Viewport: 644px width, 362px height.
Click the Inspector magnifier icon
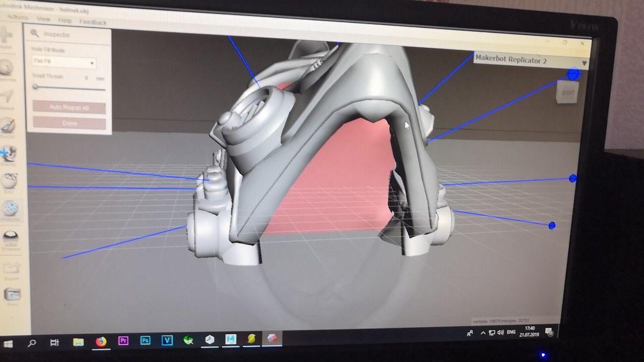tap(34, 34)
